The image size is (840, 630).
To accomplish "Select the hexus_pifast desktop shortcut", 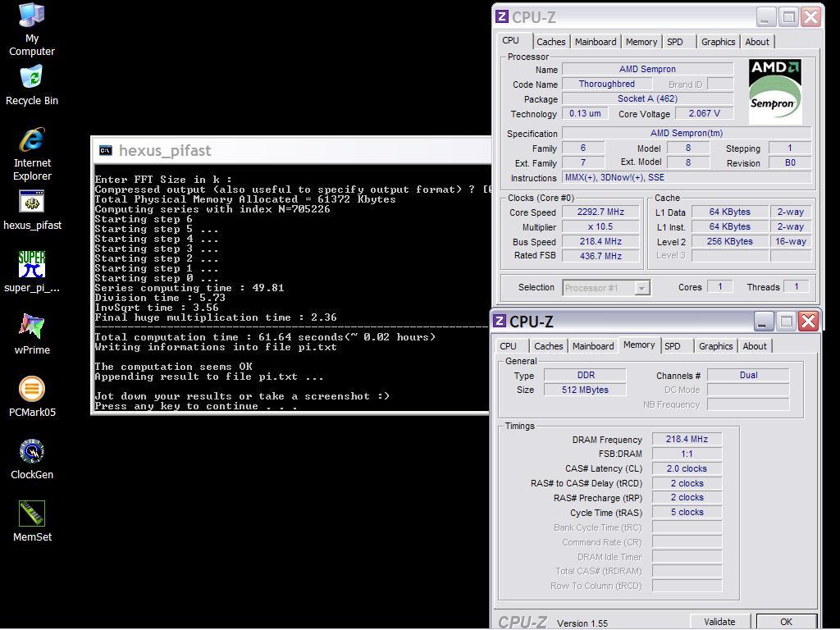I will pos(32,210).
